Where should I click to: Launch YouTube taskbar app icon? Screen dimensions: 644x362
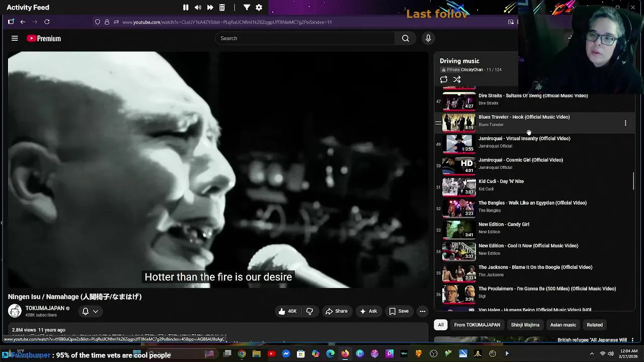click(x=271, y=354)
